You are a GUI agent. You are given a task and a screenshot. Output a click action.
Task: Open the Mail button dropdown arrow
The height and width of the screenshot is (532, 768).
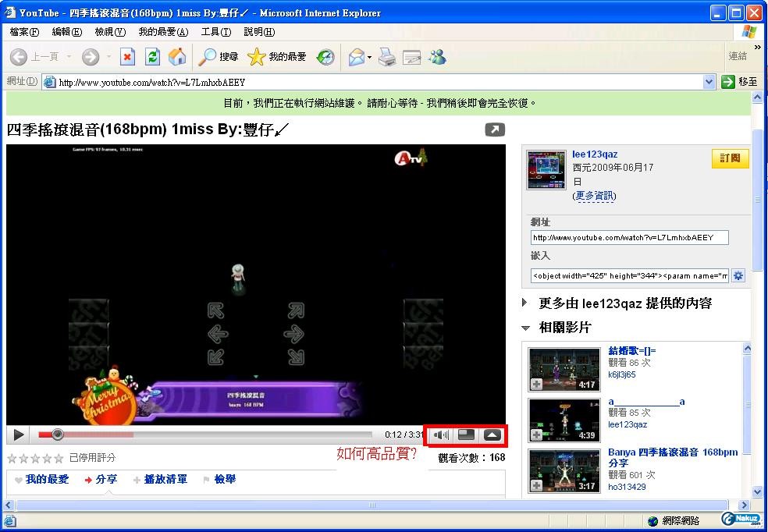[369, 58]
